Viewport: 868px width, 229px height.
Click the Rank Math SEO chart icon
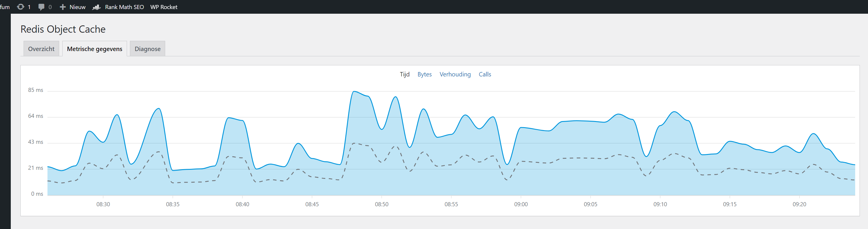[x=96, y=7]
